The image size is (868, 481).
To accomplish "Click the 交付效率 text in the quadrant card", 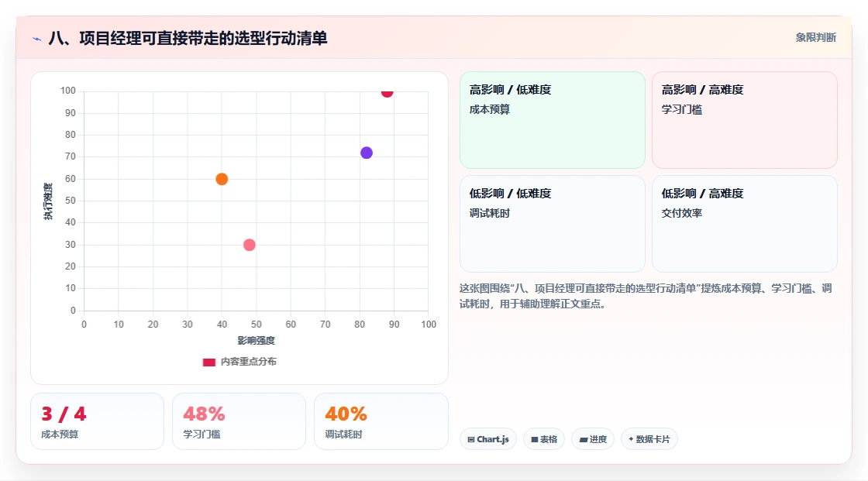I will (x=681, y=213).
